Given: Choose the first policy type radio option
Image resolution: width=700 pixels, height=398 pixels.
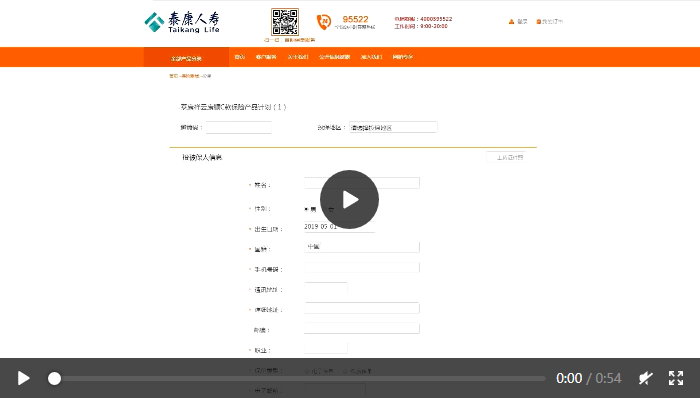Looking at the screenshot, I should tap(307, 371).
